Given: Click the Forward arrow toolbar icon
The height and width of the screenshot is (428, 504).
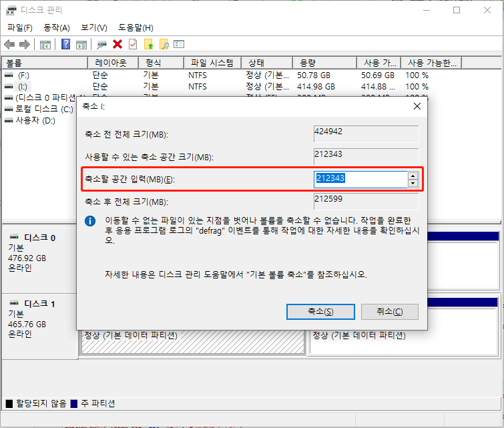Looking at the screenshot, I should tap(25, 45).
